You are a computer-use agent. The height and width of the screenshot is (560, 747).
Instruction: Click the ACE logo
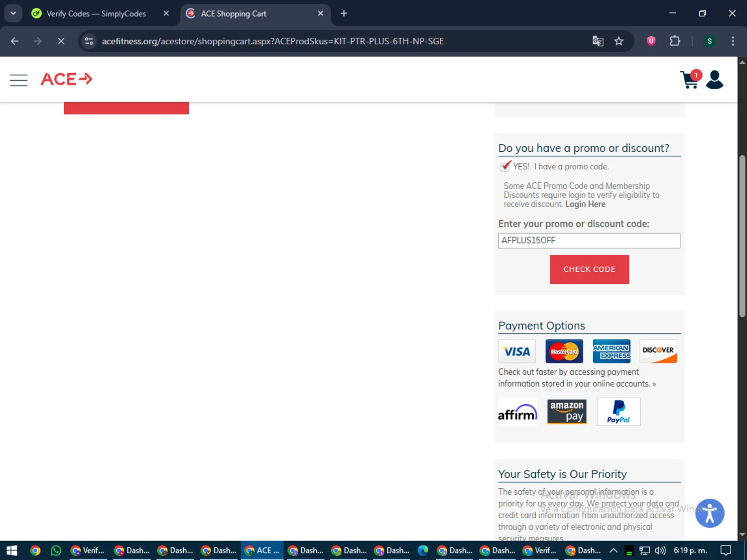point(66,79)
